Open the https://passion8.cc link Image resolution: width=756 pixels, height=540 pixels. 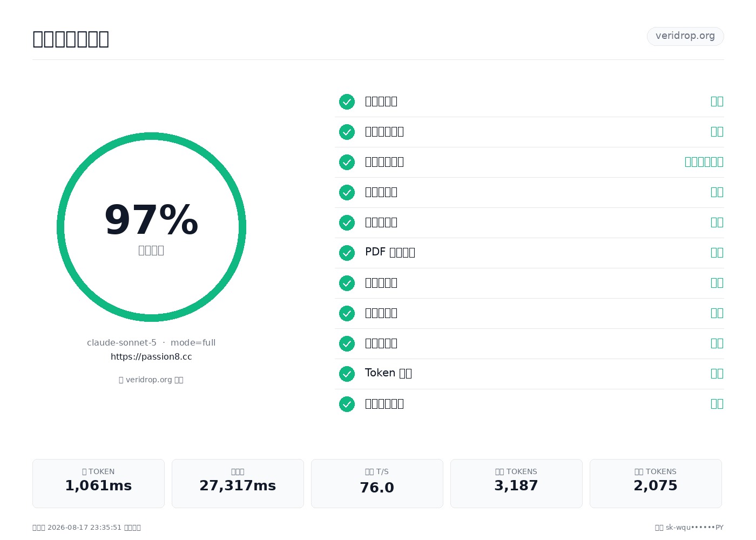pyautogui.click(x=151, y=356)
